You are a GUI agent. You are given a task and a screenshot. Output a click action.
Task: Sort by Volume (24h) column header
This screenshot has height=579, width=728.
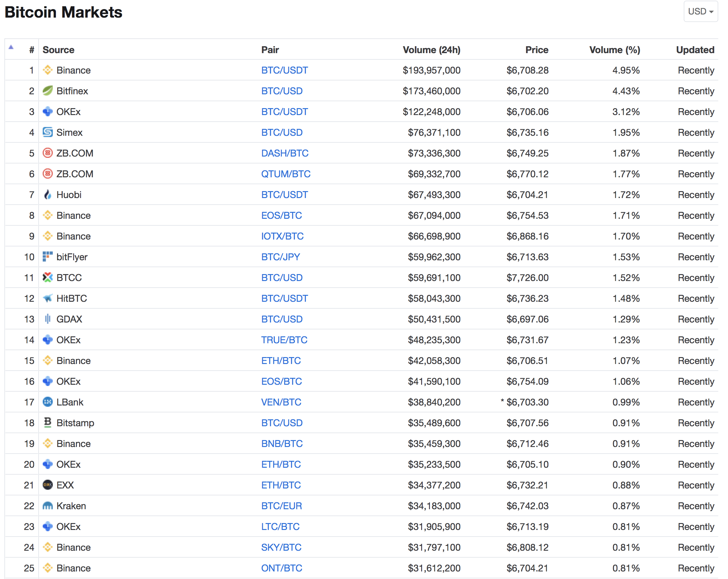[x=432, y=50]
